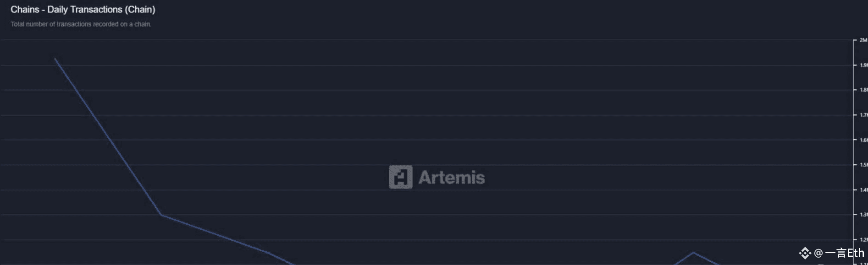Click the line's starting peak data point
The image size is (868, 265).
(55, 59)
